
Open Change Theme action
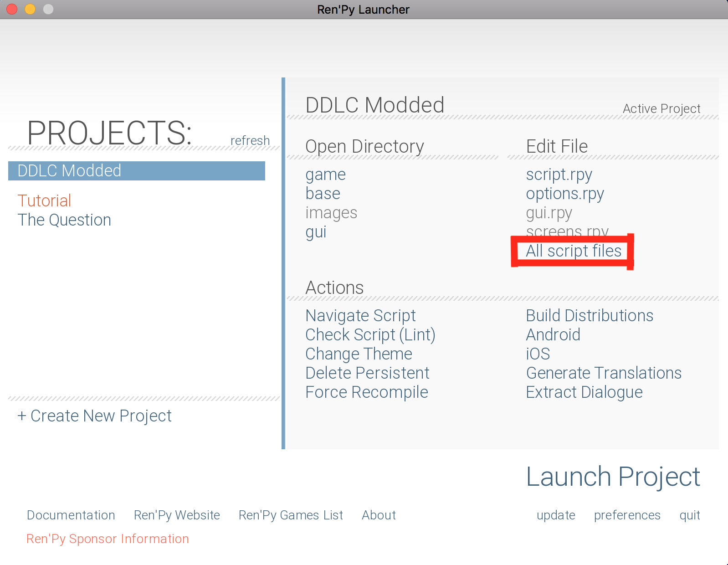click(x=359, y=354)
